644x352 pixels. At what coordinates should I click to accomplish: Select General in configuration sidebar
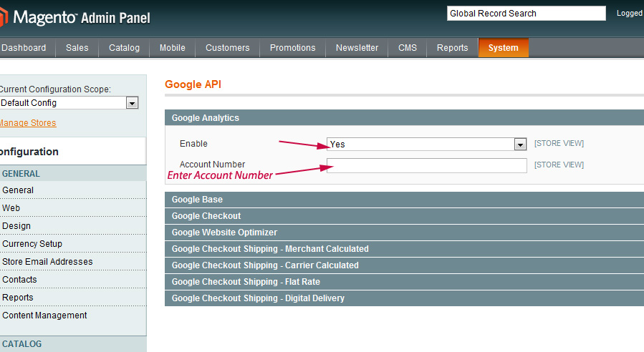coord(72,190)
